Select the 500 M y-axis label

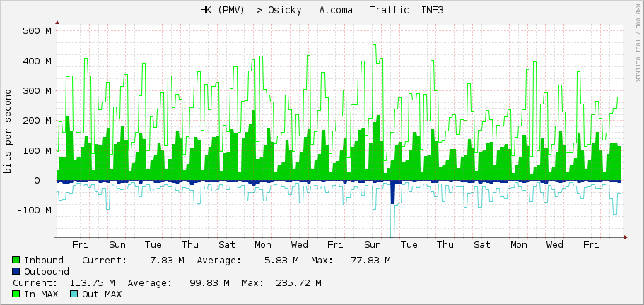tap(37, 31)
